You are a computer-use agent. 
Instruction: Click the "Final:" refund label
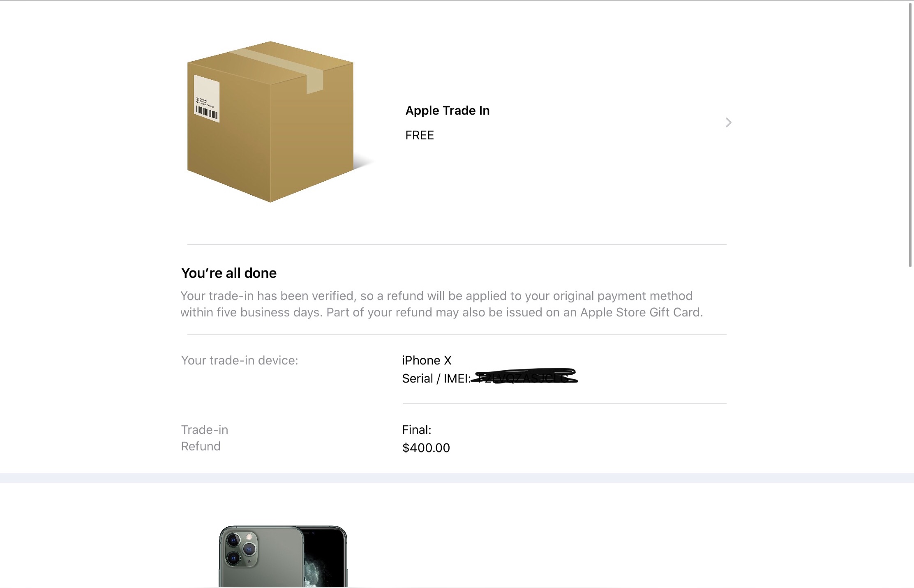point(416,430)
